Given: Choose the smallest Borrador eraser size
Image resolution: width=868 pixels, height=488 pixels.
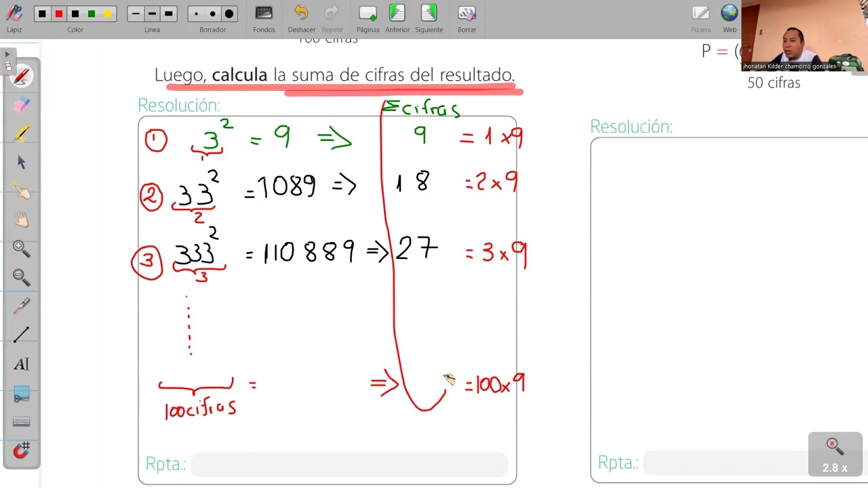Looking at the screenshot, I should point(197,14).
